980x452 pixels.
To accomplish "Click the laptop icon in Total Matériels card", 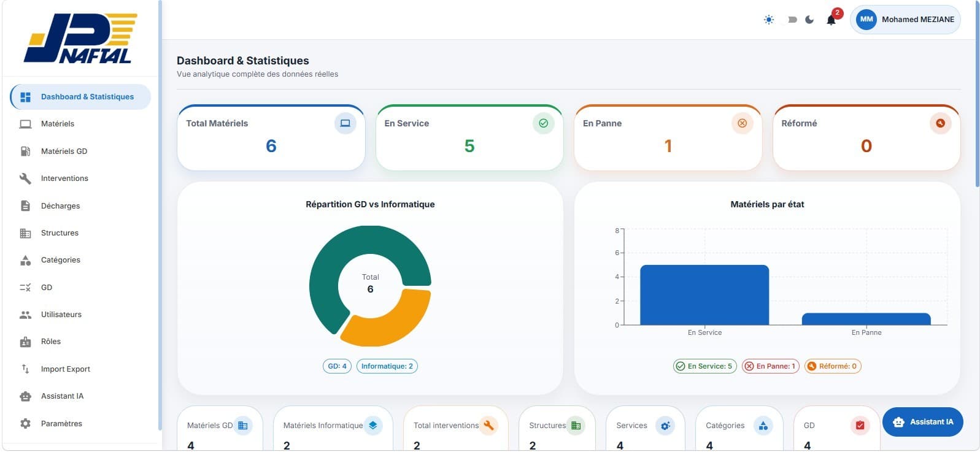I will (x=345, y=123).
